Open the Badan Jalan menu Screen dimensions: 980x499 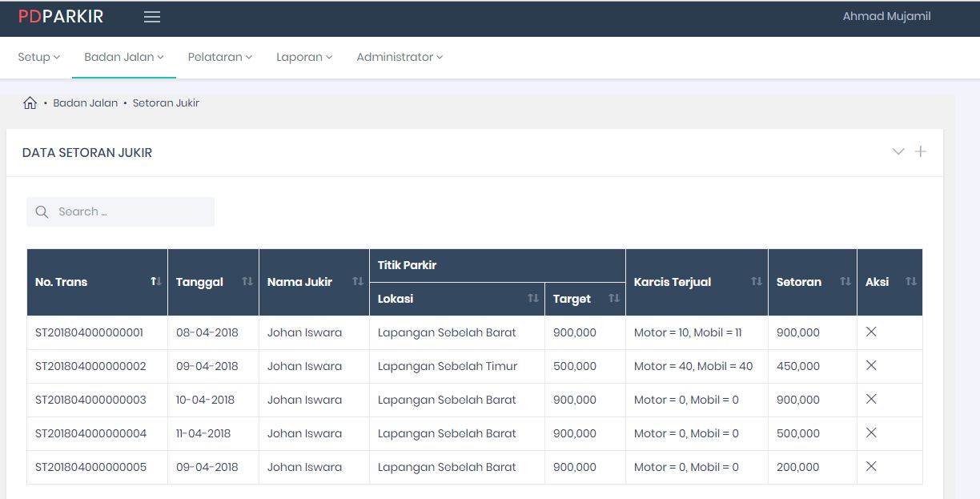click(124, 57)
